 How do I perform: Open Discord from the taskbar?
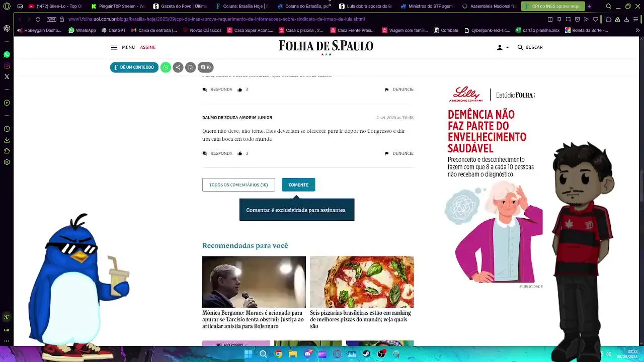(x=308, y=354)
